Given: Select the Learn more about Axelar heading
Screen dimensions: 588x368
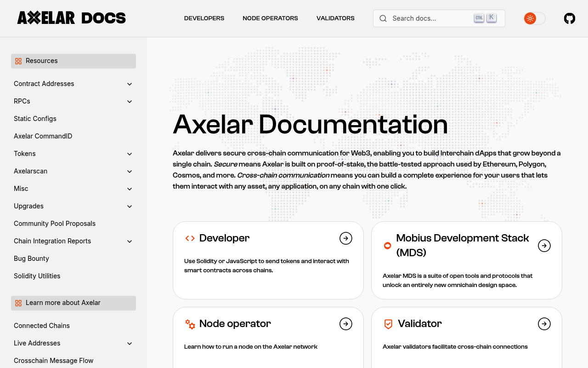Looking at the screenshot, I should coord(73,303).
